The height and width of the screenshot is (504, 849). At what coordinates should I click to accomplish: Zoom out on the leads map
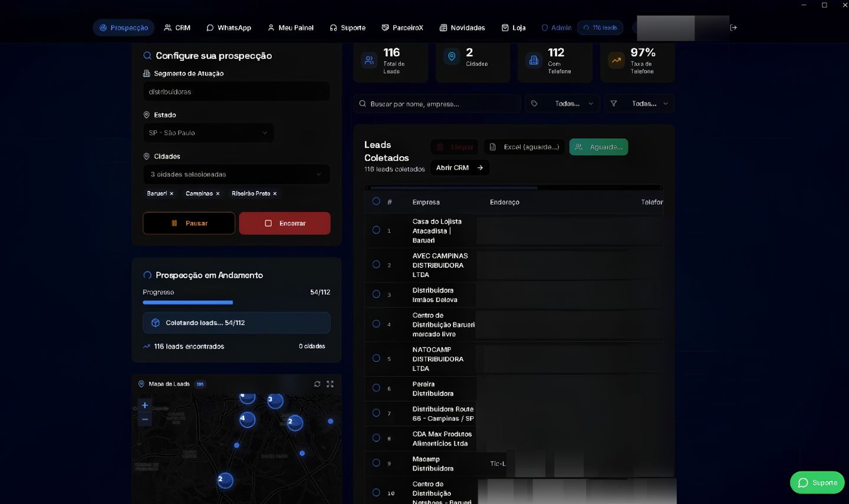coord(145,419)
